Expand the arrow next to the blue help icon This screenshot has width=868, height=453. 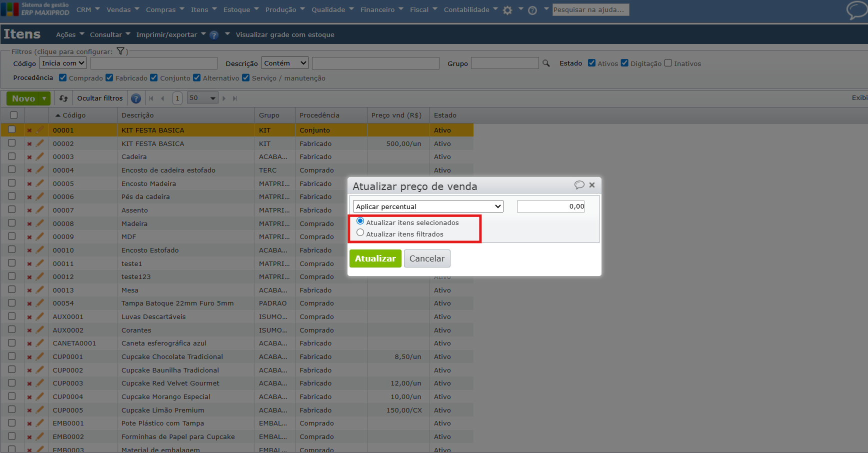pos(227,34)
